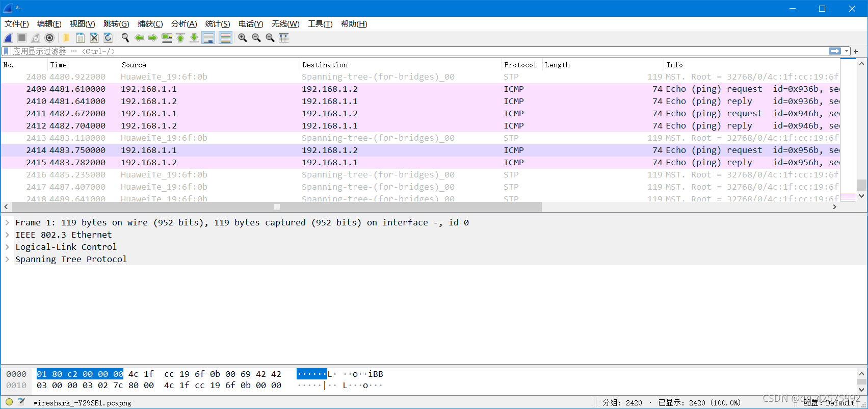Open the 分析(A) menu
The height and width of the screenshot is (409, 868).
184,24
